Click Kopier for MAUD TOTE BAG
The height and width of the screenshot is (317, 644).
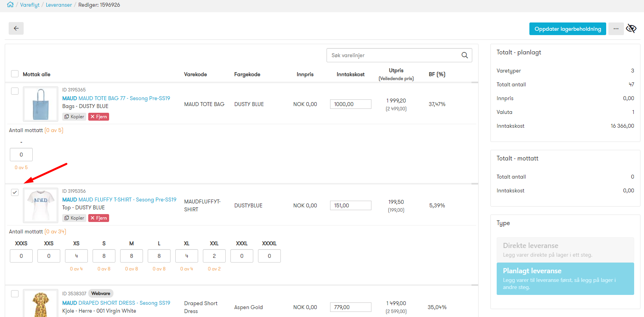(74, 117)
